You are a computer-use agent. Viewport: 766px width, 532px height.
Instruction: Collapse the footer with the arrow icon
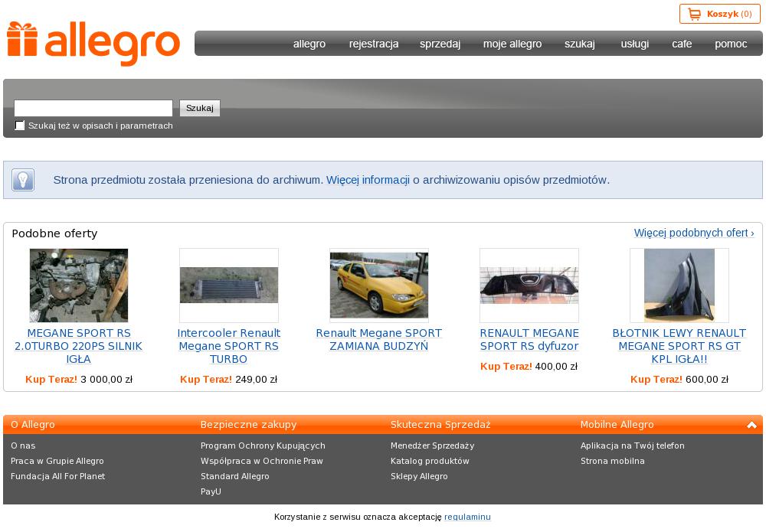(752, 425)
